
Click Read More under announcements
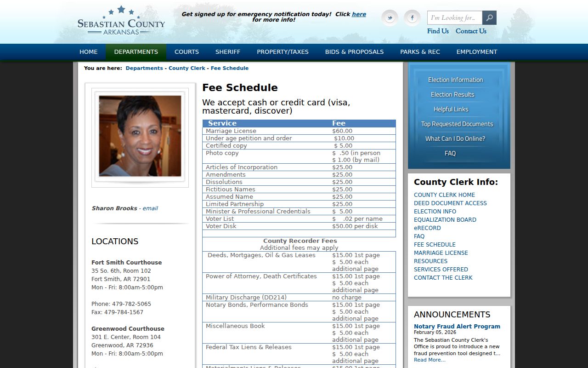[x=430, y=360]
